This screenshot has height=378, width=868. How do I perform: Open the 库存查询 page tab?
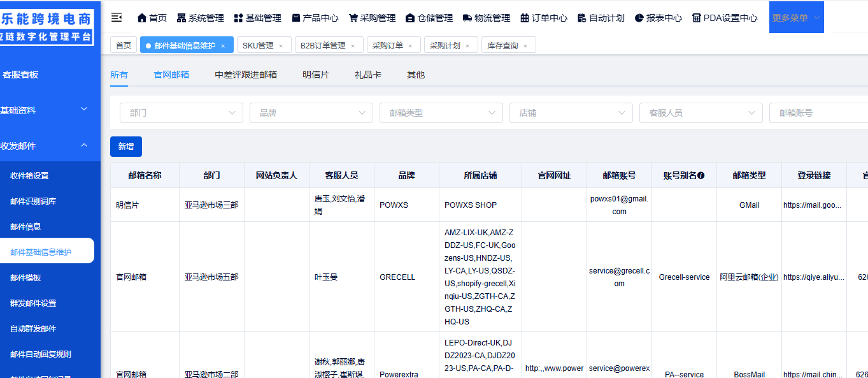[x=502, y=46]
